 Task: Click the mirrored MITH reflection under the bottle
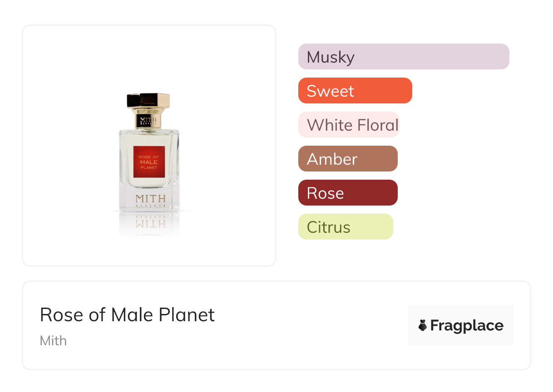coord(150,223)
